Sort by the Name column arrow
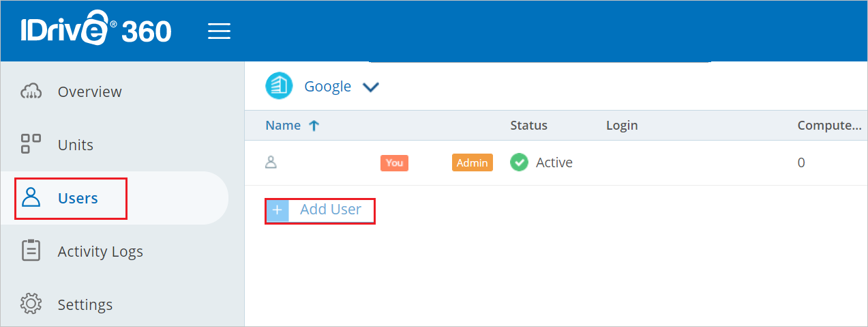The height and width of the screenshot is (327, 868). pos(314,125)
